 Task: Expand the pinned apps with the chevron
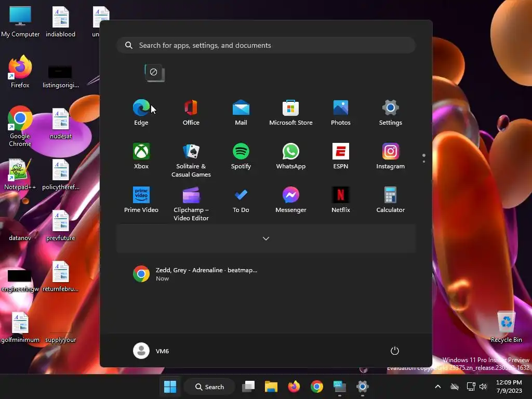[x=266, y=238]
